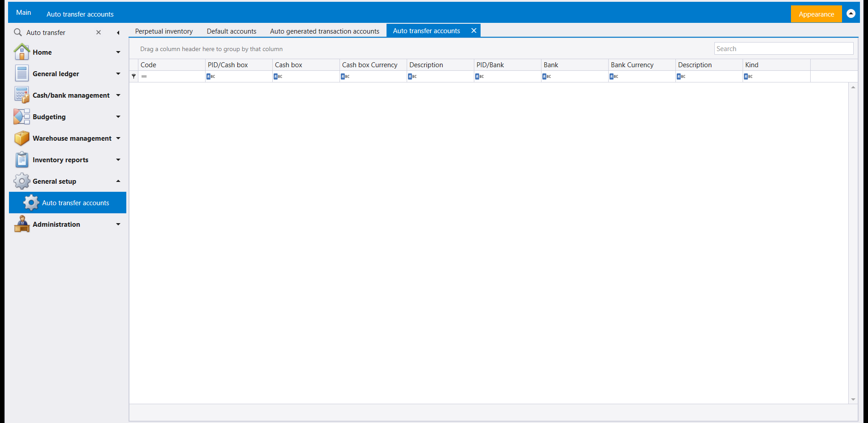Click the Auto transfer accounts ribbon tab
This screenshot has width=868, height=423.
coord(80,14)
